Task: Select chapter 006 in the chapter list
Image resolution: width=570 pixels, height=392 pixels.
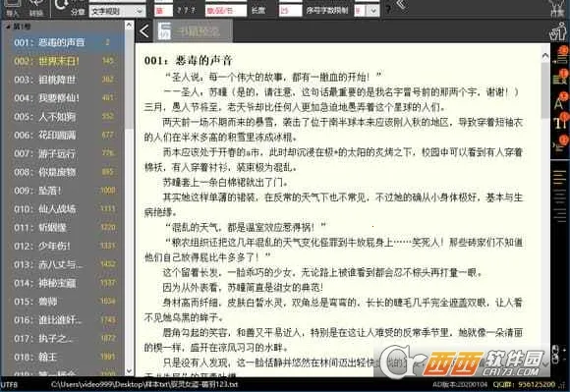Action: click(x=62, y=136)
